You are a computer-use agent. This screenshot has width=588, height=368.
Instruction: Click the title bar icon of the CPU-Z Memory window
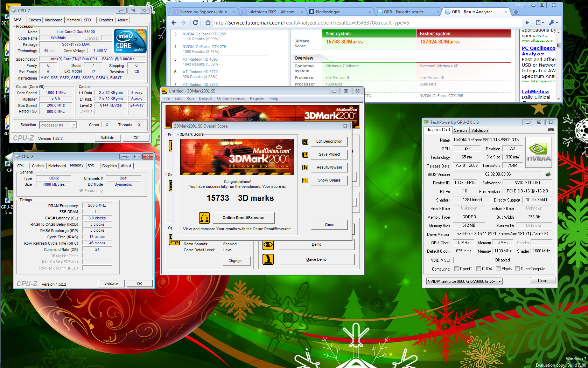point(17,156)
